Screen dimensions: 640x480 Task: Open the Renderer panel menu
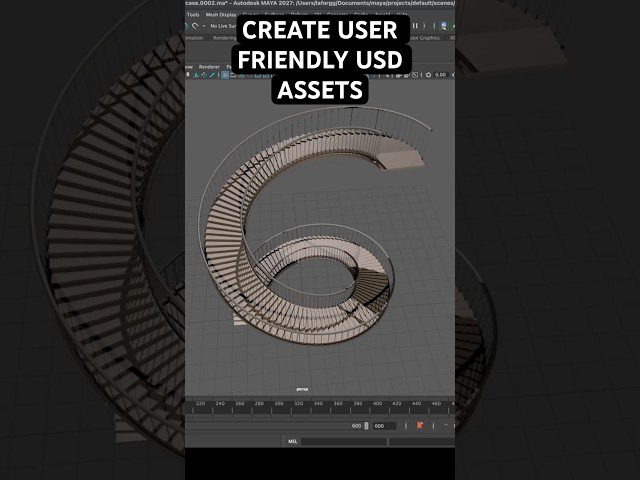[x=209, y=67]
